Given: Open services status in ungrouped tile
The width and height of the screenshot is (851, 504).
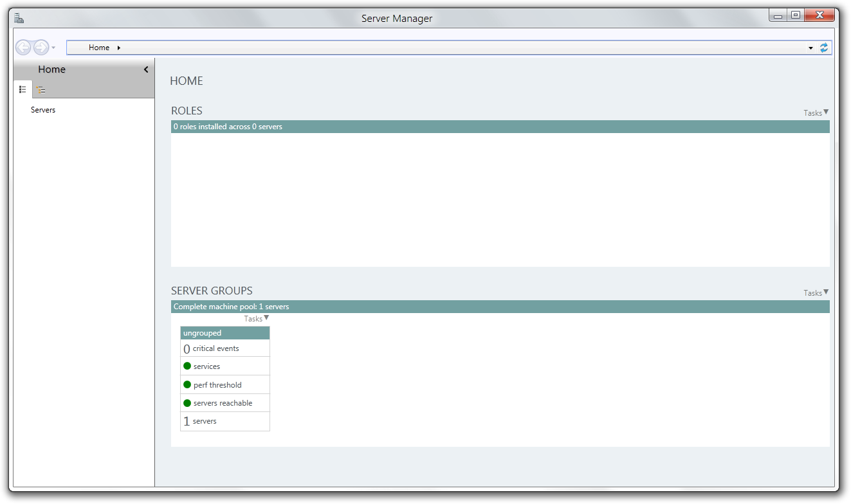Looking at the screenshot, I should pos(225,366).
